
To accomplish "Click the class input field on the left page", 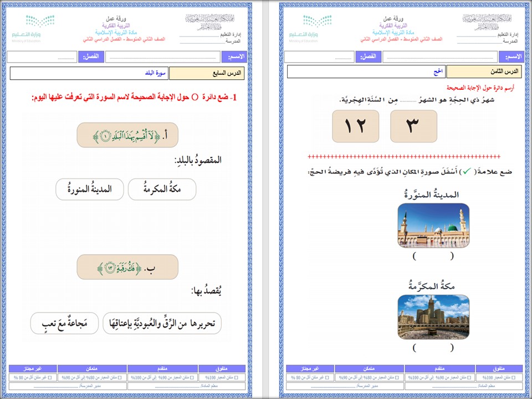I will pos(42,57).
